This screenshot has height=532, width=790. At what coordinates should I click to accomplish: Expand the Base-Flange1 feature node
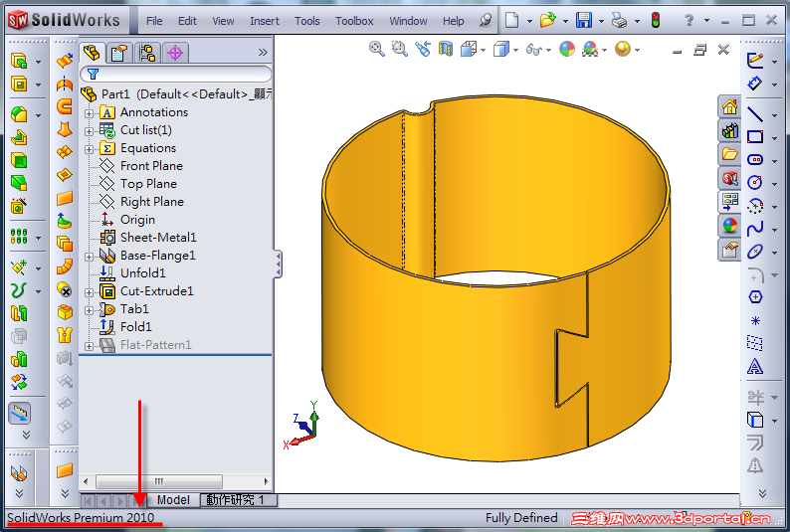coord(89,257)
